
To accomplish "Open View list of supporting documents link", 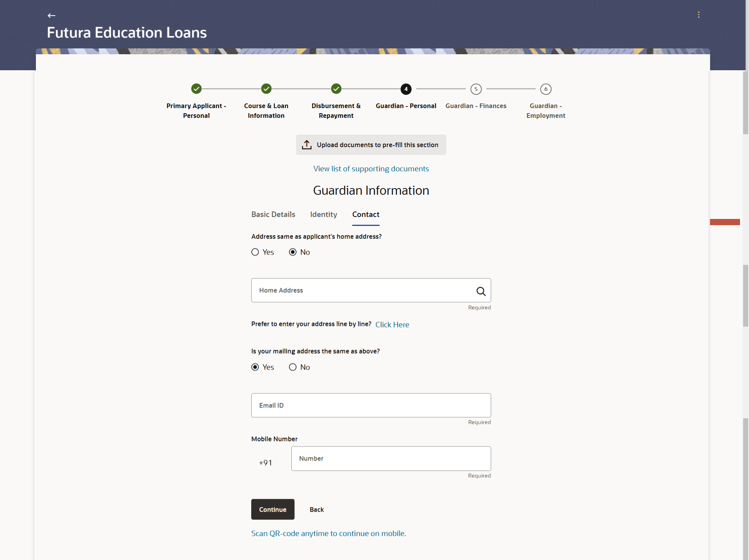I will (x=371, y=169).
